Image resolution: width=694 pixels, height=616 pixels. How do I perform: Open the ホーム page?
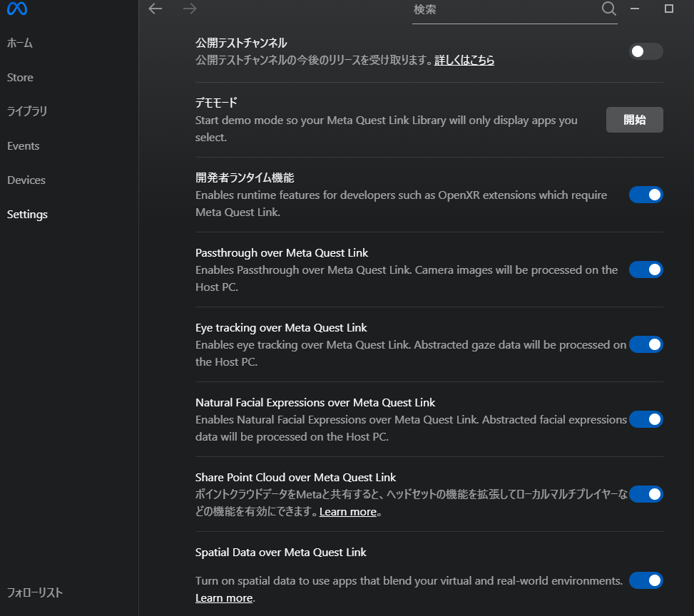tap(20, 43)
